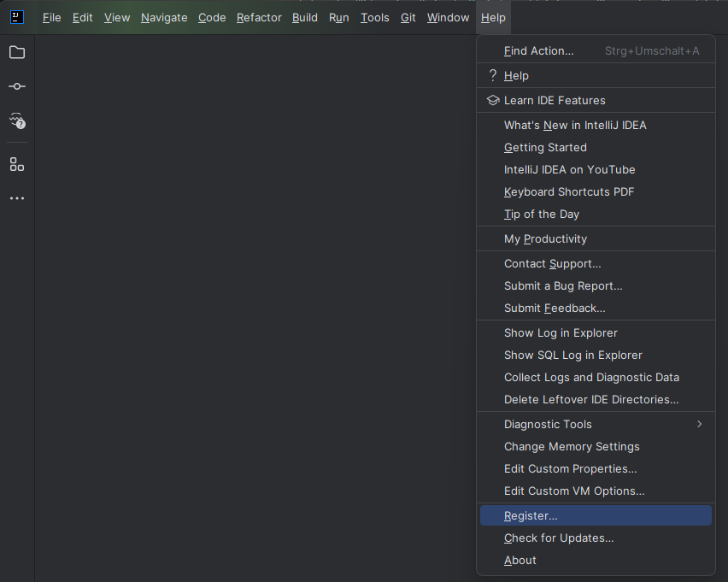
Task: Close the open Help menu header
Action: 493,18
